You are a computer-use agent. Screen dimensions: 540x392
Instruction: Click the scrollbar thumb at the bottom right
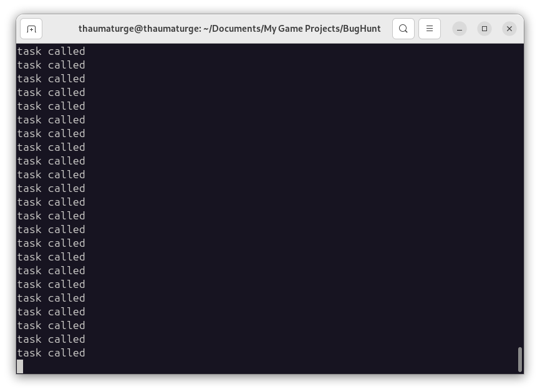click(520, 360)
